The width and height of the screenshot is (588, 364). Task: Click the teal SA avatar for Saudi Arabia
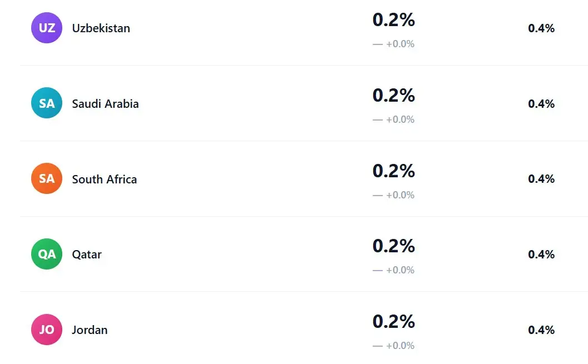tap(47, 103)
